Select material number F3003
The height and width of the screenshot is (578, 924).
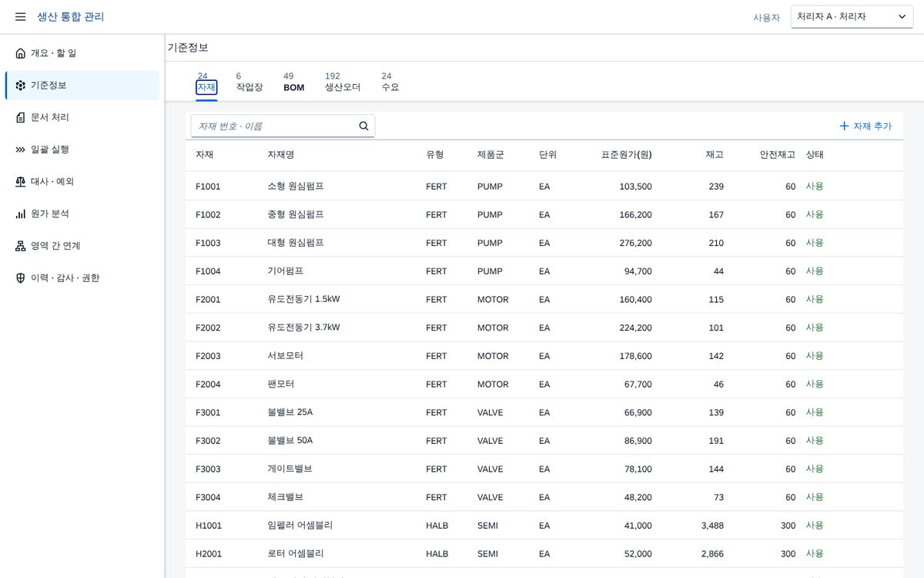tap(208, 469)
